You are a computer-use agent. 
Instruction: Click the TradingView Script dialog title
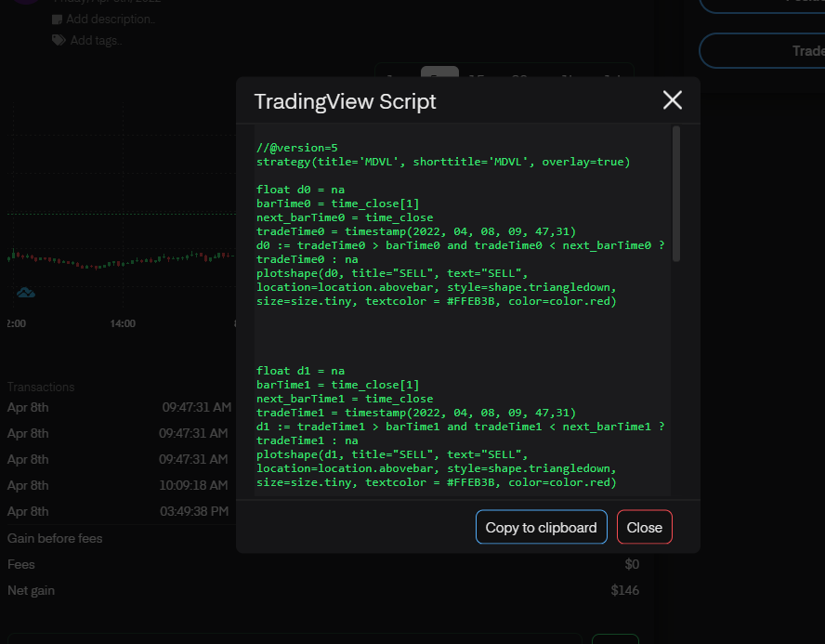pos(346,101)
